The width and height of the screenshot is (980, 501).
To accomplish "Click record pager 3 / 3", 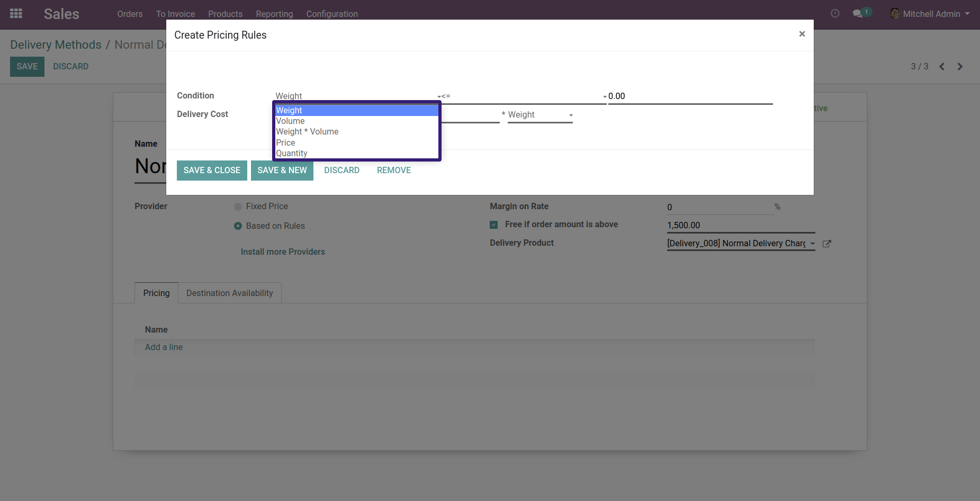I will 920,67.
